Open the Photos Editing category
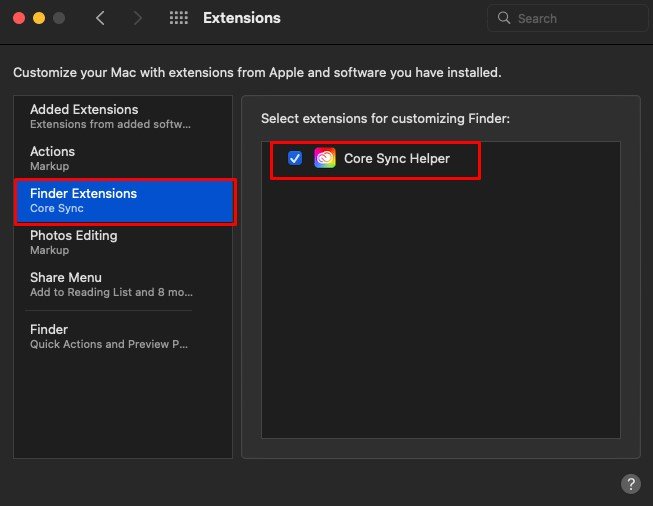The image size is (653, 506). pyautogui.click(x=123, y=242)
